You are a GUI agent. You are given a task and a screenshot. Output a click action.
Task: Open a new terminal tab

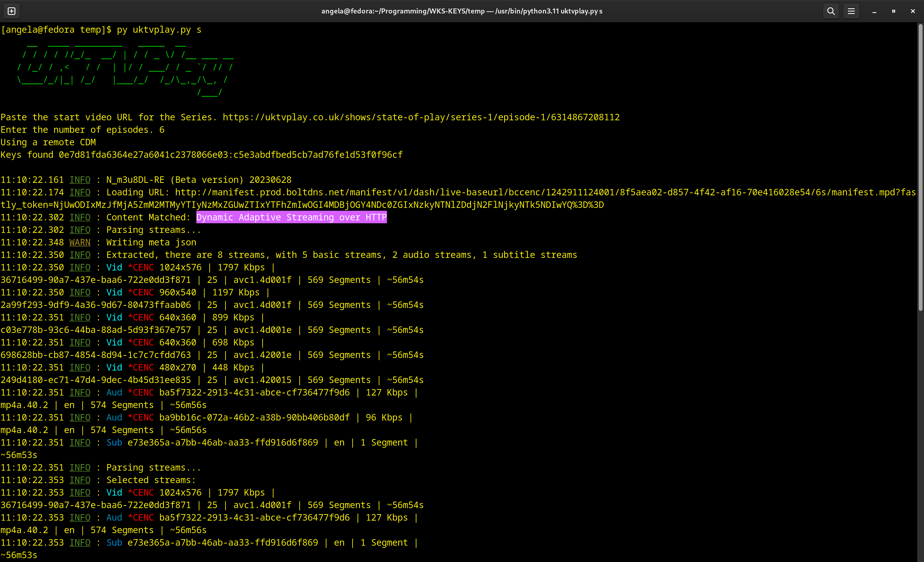[12, 11]
